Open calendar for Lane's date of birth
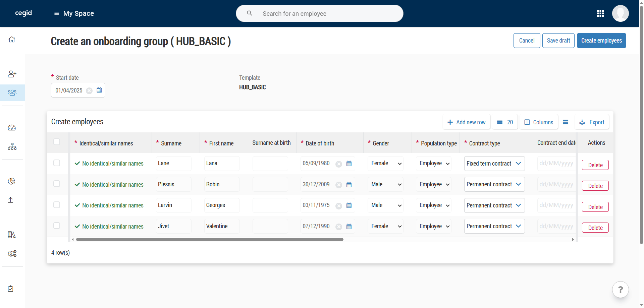The image size is (644, 308). tap(349, 164)
